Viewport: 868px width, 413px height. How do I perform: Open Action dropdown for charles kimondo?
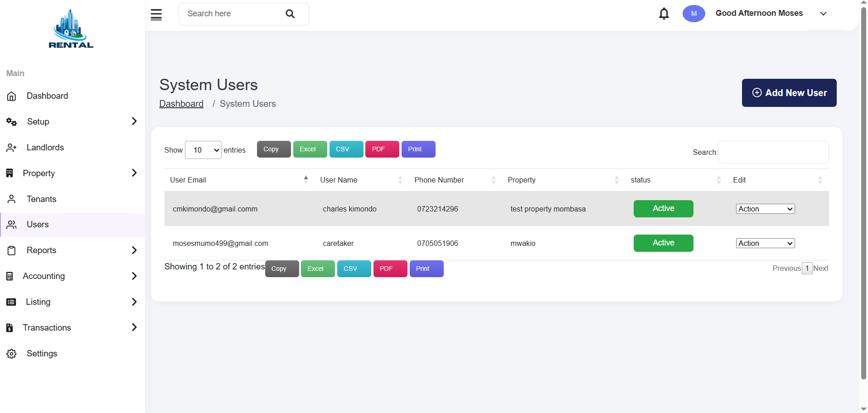765,209
